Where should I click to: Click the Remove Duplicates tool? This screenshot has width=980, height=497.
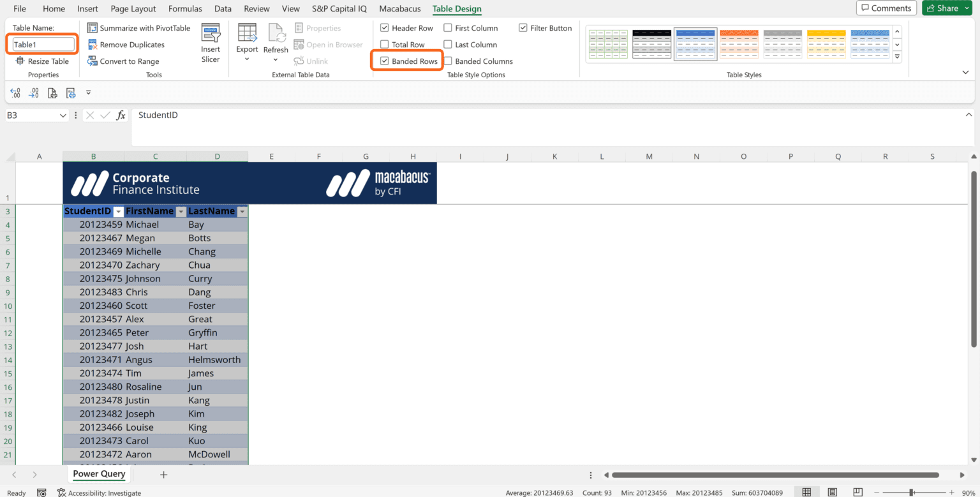point(132,44)
